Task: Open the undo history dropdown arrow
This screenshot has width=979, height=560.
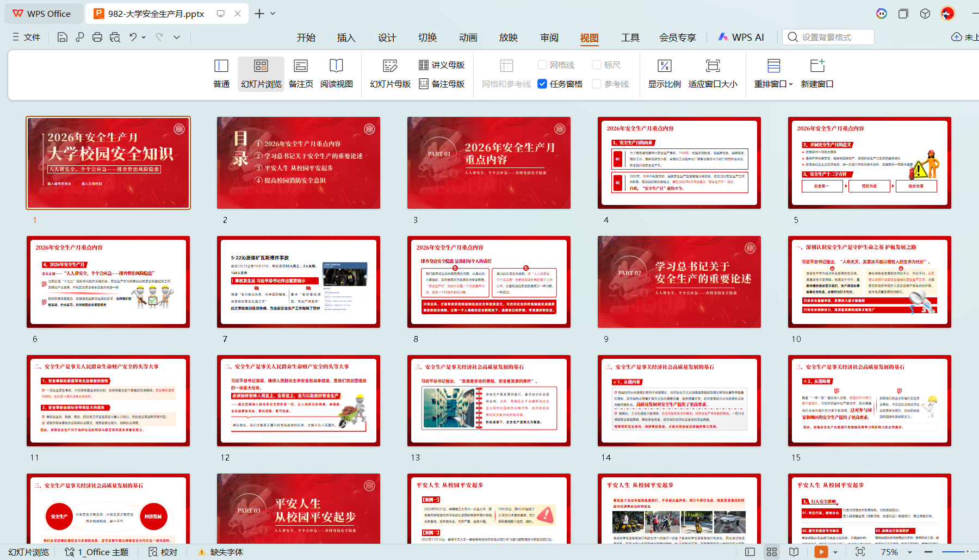Action: click(144, 37)
